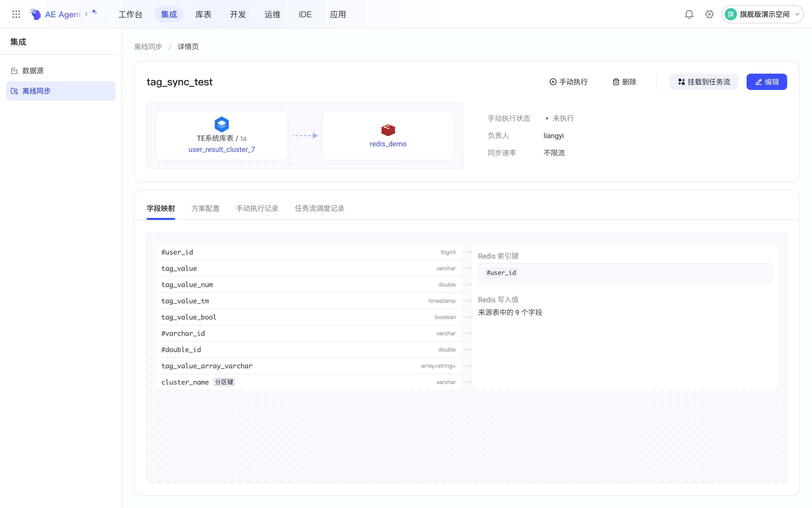
Task: Click the 分区键 tag on cluster_name
Action: pyautogui.click(x=224, y=382)
